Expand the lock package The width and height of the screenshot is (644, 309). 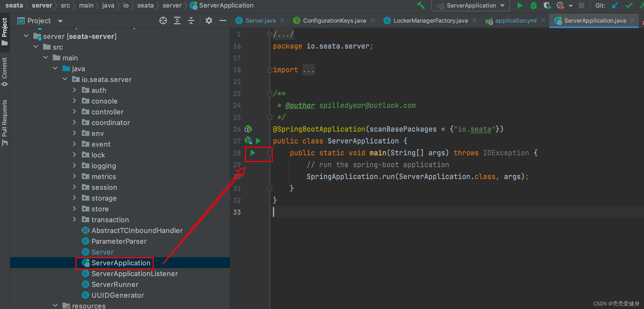(x=75, y=154)
